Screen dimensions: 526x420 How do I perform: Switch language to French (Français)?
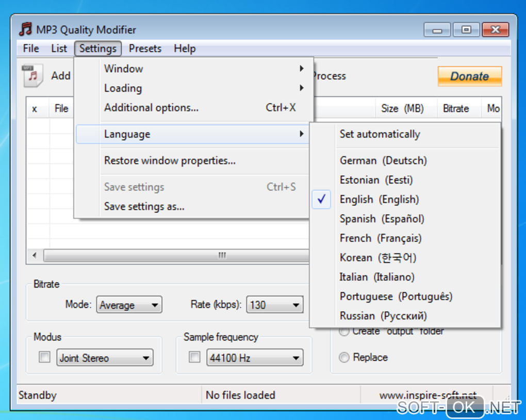tap(405, 238)
